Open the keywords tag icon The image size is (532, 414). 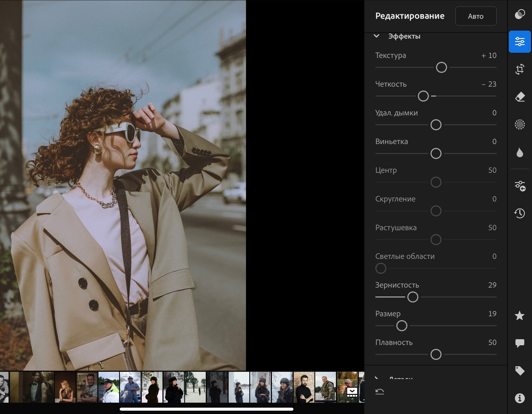[520, 371]
